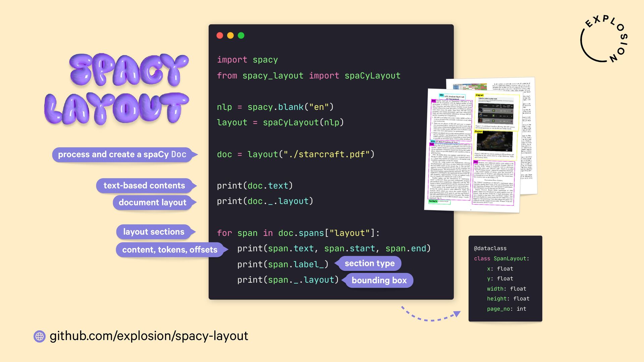Image resolution: width=644 pixels, height=362 pixels.
Task: Click the 'from spacy_layout import spaCyLayout' line
Action: 309,76
